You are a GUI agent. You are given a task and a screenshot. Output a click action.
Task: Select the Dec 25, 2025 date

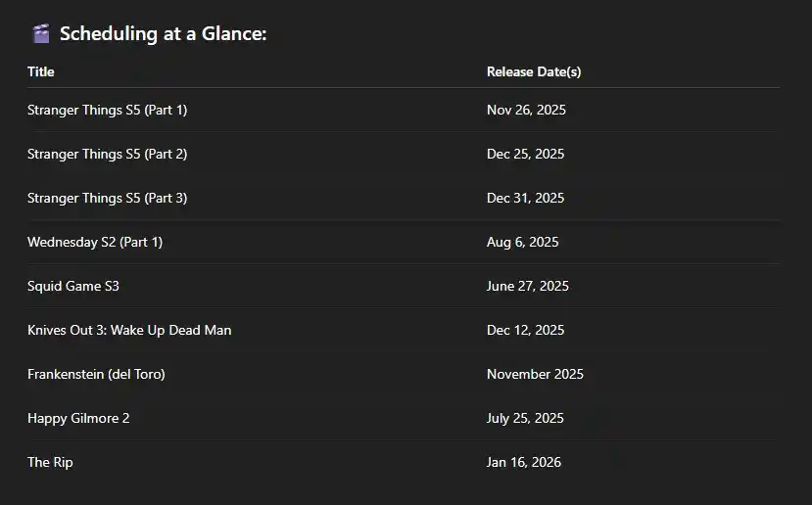(x=526, y=155)
